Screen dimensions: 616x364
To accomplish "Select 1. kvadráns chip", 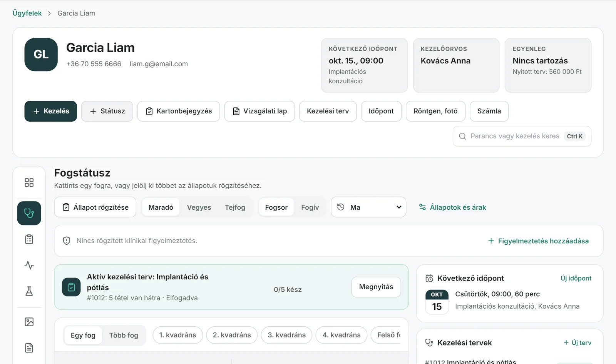I will click(x=177, y=335).
